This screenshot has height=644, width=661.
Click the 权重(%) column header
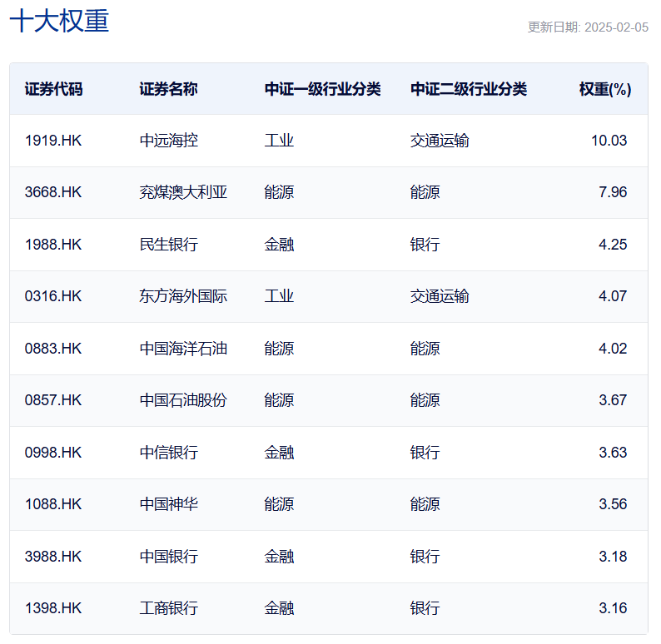605,89
